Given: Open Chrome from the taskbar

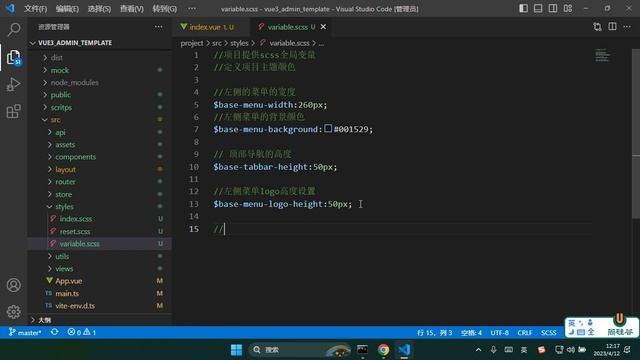Looking at the screenshot, I should point(383,350).
